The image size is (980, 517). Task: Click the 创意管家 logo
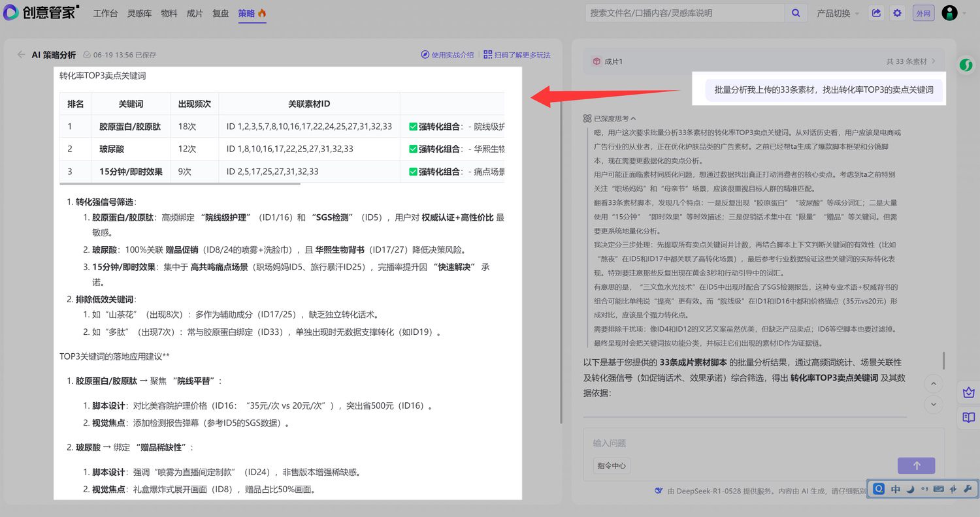[41, 12]
